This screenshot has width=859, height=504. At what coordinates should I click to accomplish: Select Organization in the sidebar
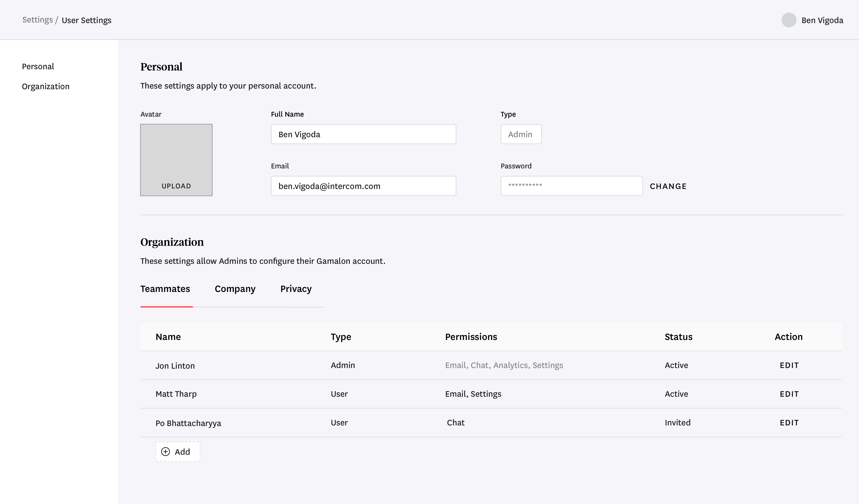pos(46,86)
